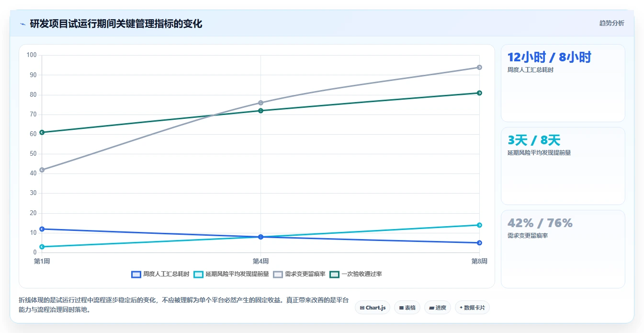Toggle the 一次验收通过率 legend item

click(356, 274)
